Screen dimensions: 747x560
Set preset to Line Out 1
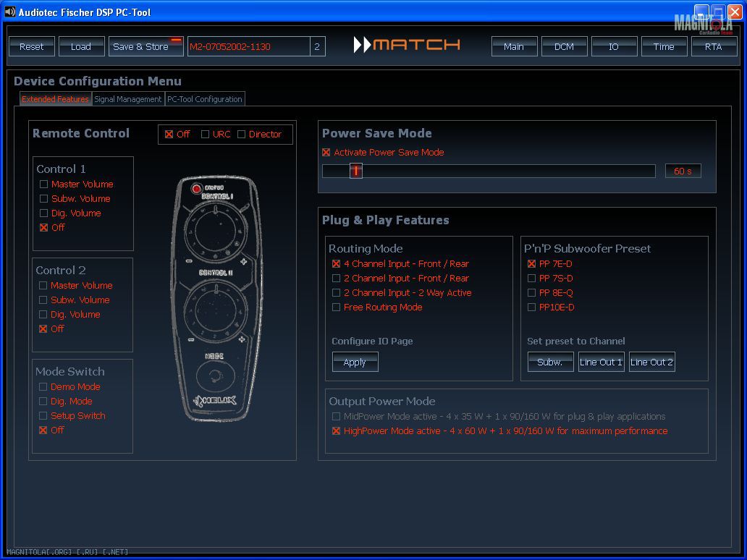(602, 362)
